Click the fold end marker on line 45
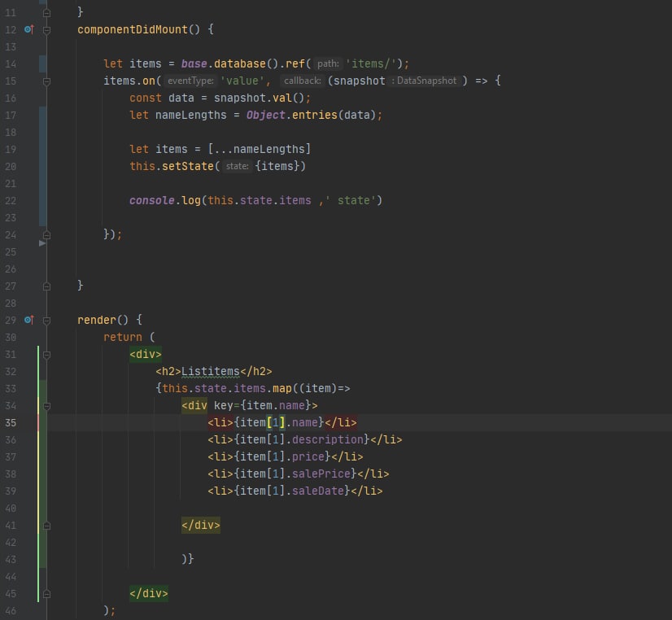 (x=46, y=594)
